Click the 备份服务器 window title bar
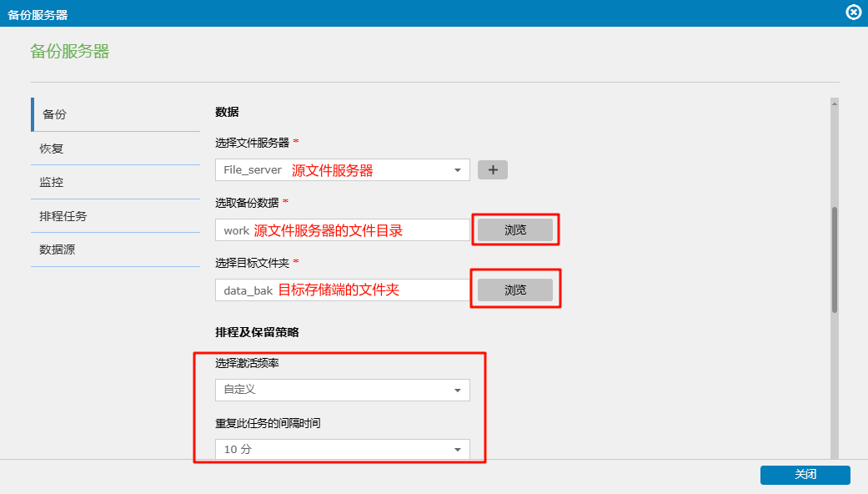This screenshot has width=868, height=494. tap(417, 13)
